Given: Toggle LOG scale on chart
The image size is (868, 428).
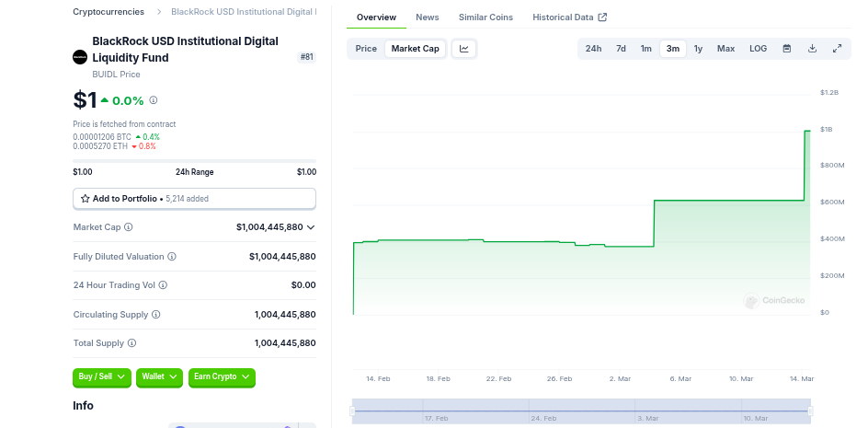Looking at the screenshot, I should click(758, 49).
